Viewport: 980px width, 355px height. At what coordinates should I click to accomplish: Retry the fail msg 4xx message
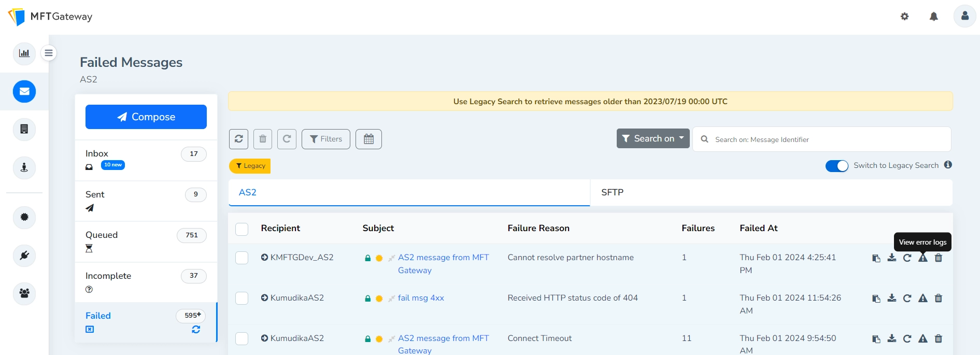(907, 298)
